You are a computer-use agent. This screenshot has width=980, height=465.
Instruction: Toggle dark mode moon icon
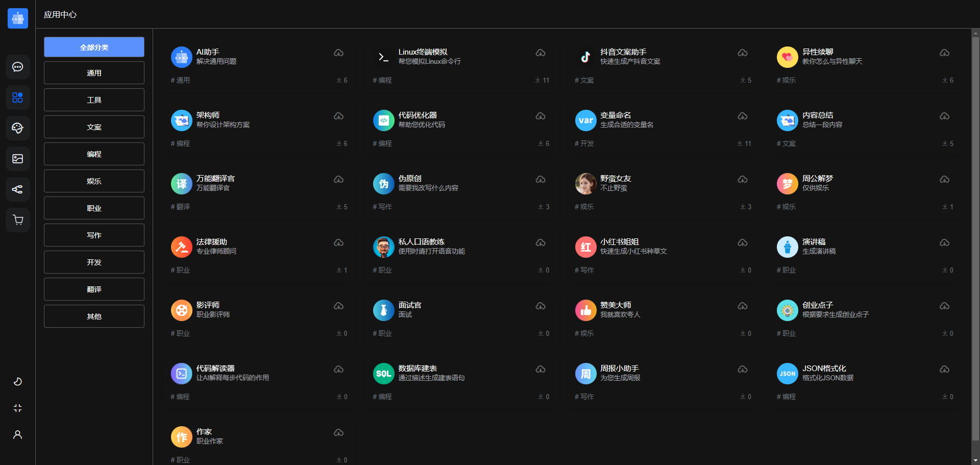point(17,381)
